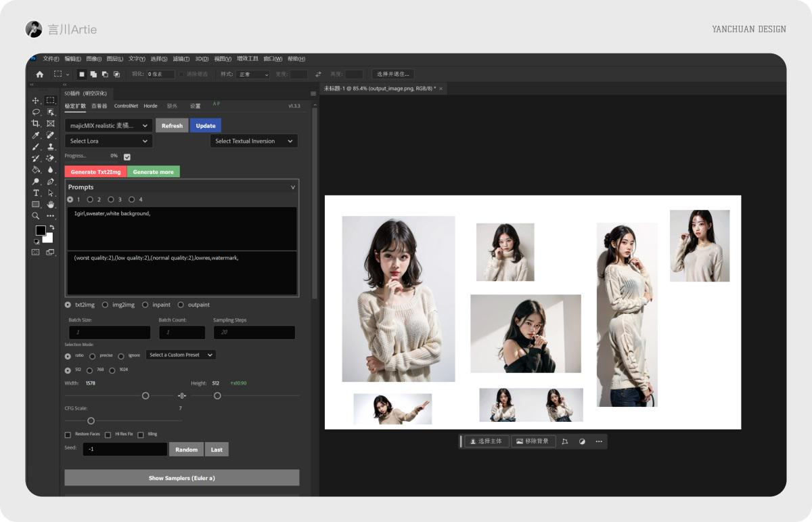
Task: Select the Lasso tool
Action: click(35, 112)
